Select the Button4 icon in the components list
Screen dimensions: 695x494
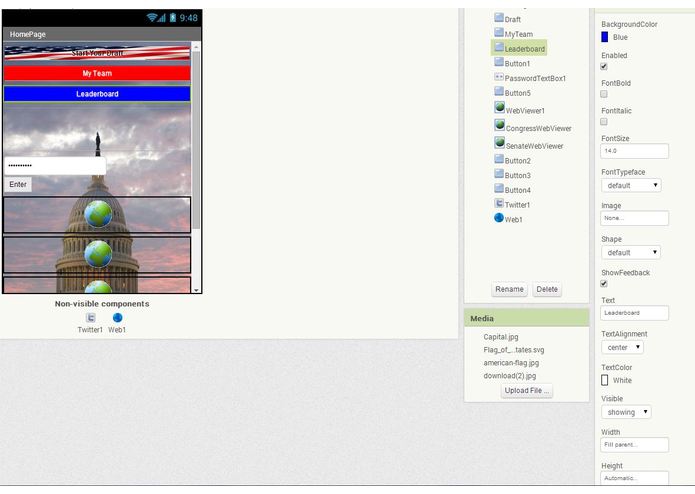[x=499, y=188]
